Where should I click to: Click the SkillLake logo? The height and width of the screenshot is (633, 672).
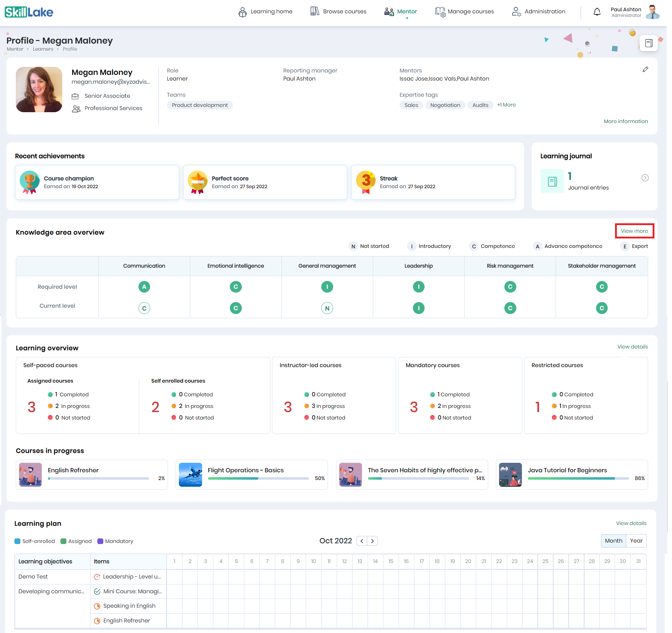point(29,12)
